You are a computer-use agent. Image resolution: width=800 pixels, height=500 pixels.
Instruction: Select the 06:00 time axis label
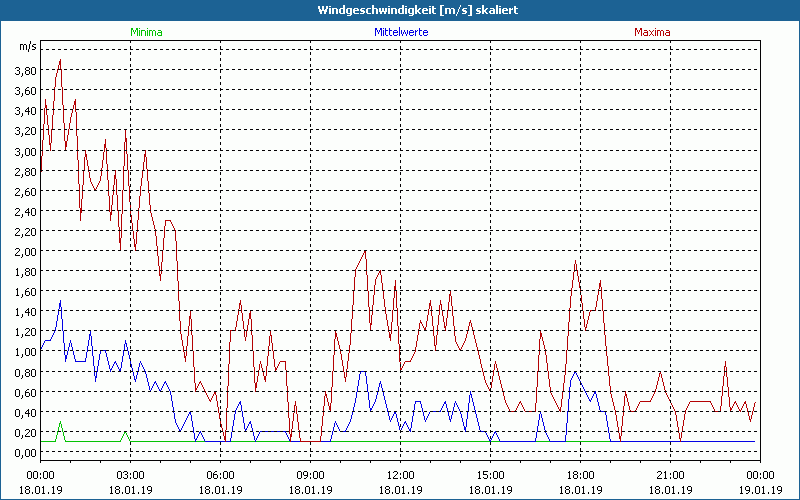click(x=220, y=475)
